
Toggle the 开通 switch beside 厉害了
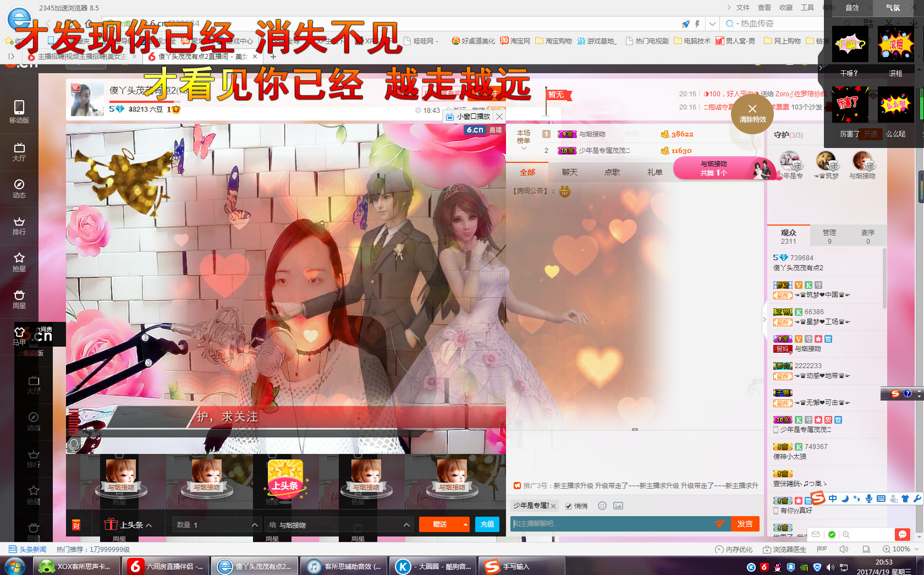click(871, 134)
